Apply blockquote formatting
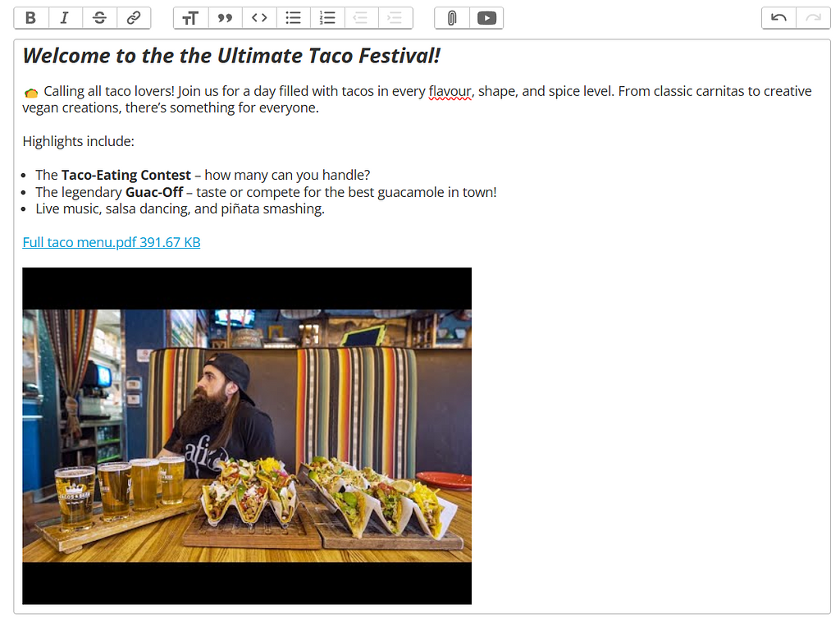Screen dimensions: 840x618 coord(225,18)
